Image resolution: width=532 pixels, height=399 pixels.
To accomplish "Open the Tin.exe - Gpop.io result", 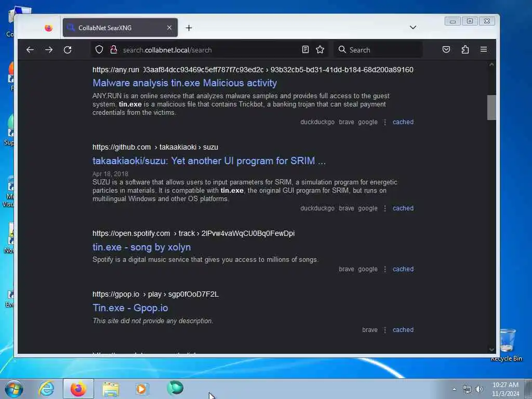I will 130,308.
